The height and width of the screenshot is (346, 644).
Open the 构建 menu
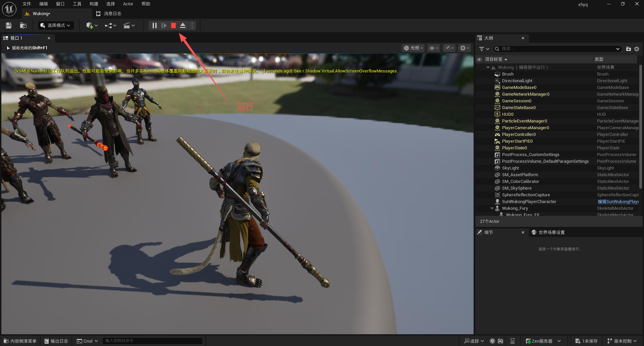click(x=94, y=4)
